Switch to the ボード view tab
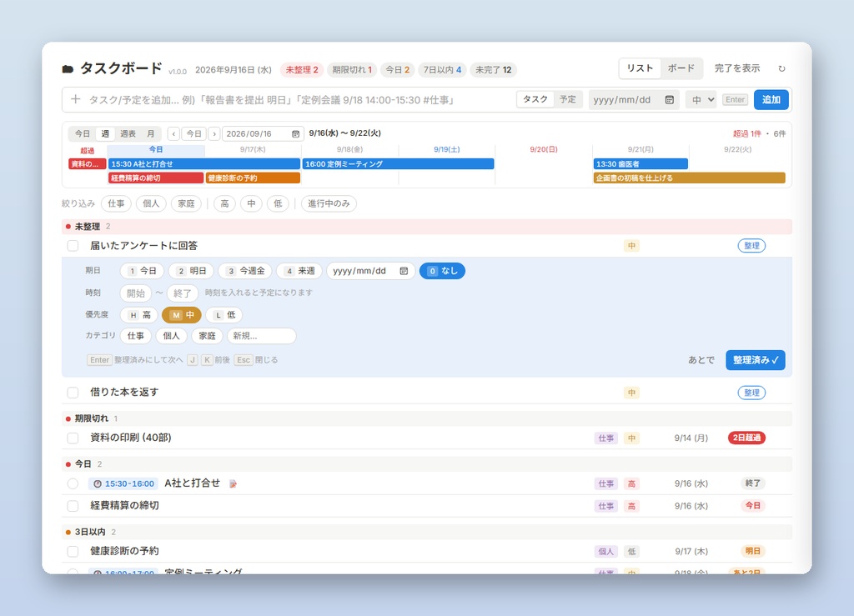This screenshot has height=616, width=854. click(x=681, y=68)
